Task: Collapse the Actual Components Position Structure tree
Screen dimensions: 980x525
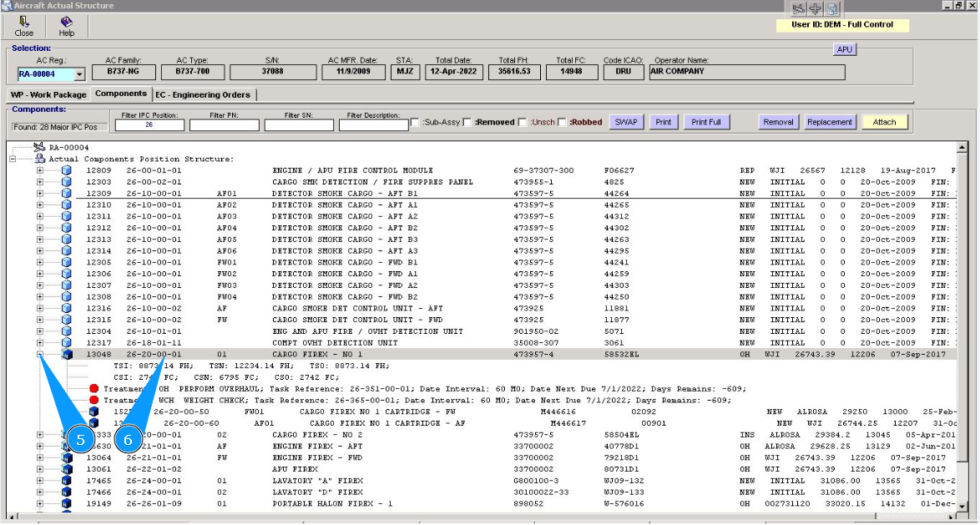Action: coord(13,159)
